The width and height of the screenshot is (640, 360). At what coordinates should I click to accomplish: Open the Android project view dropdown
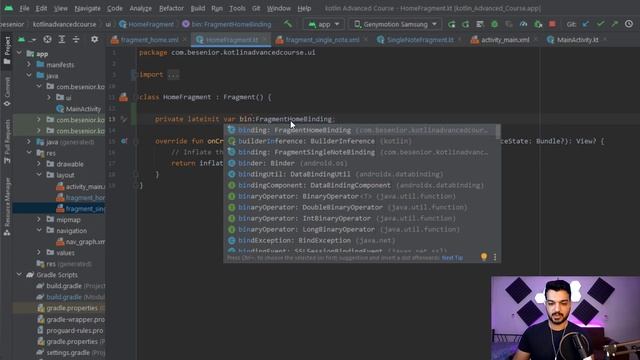[27, 39]
